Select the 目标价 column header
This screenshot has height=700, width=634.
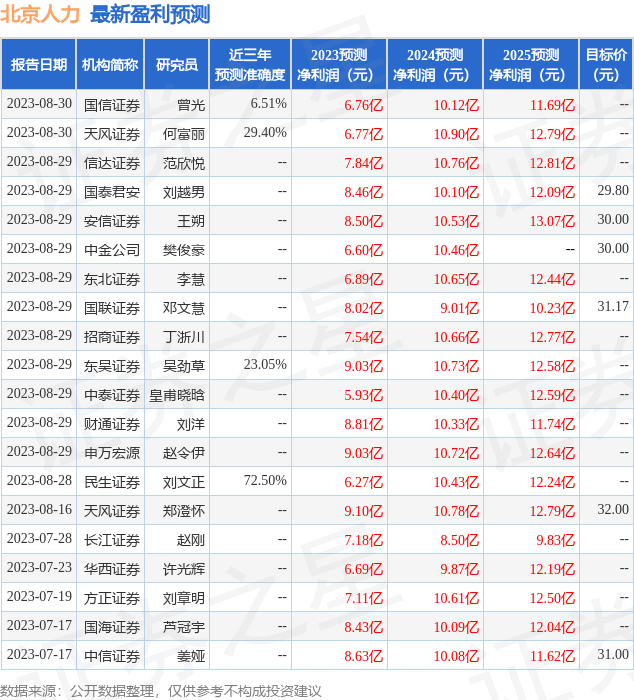click(606, 65)
